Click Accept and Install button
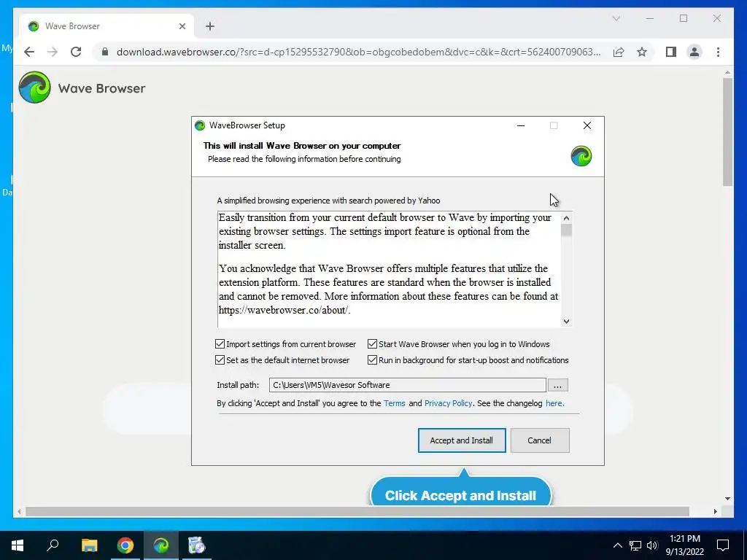This screenshot has height=560, width=747. 462,440
